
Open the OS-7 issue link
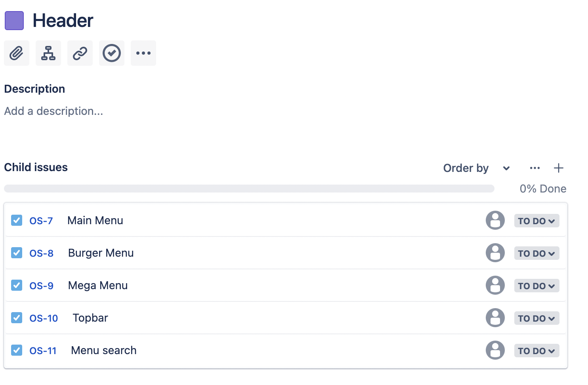tap(41, 221)
